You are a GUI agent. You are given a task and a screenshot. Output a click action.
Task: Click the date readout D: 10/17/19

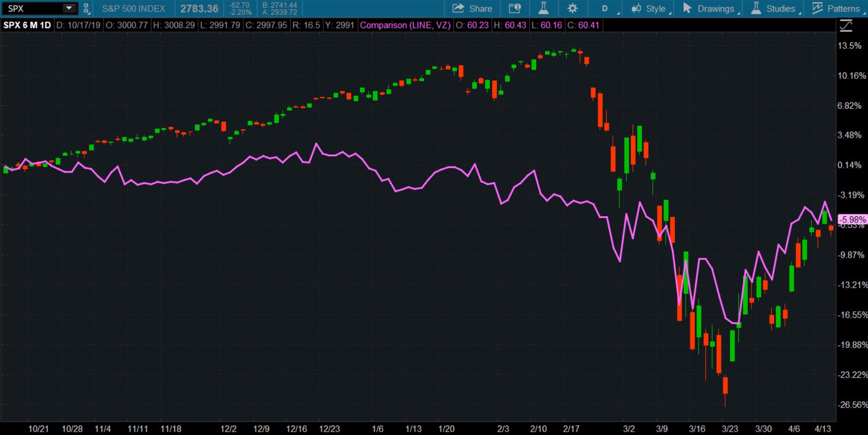pyautogui.click(x=78, y=25)
